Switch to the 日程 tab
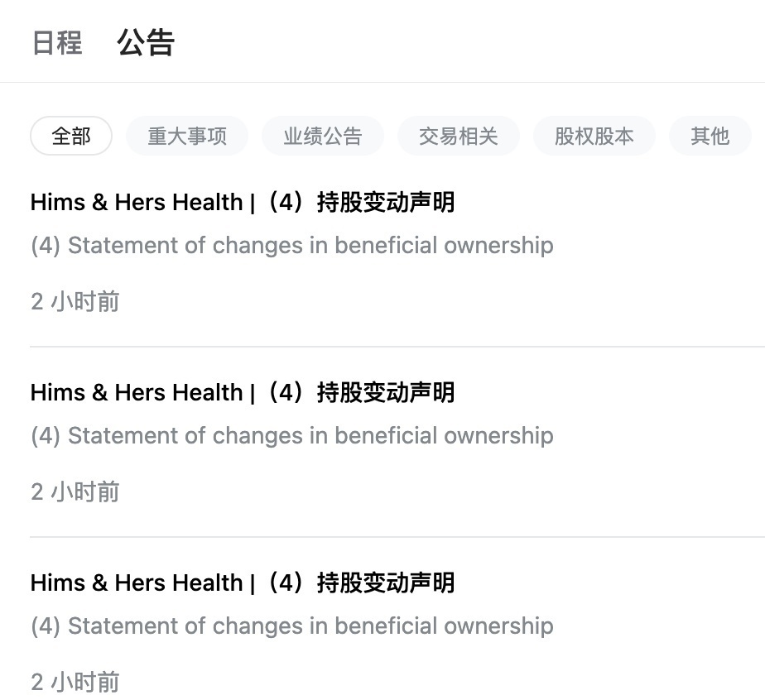Screen dimensions: 765x700 pos(57,42)
